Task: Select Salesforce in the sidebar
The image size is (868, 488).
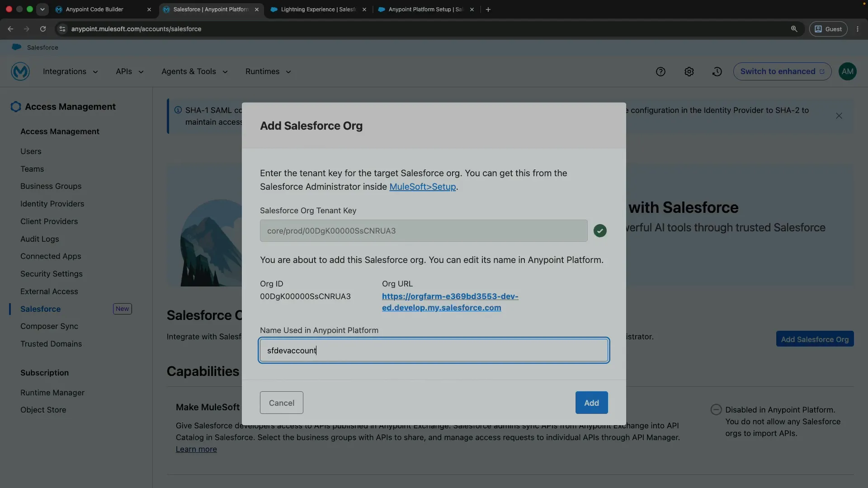Action: pos(41,309)
